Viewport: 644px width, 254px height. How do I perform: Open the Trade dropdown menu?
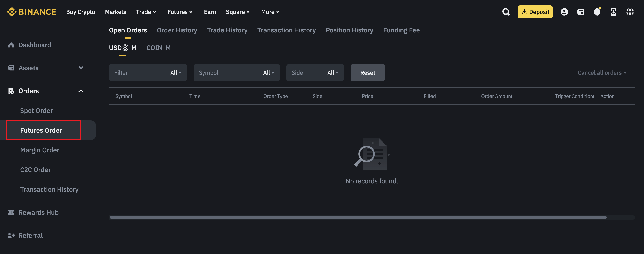(146, 12)
